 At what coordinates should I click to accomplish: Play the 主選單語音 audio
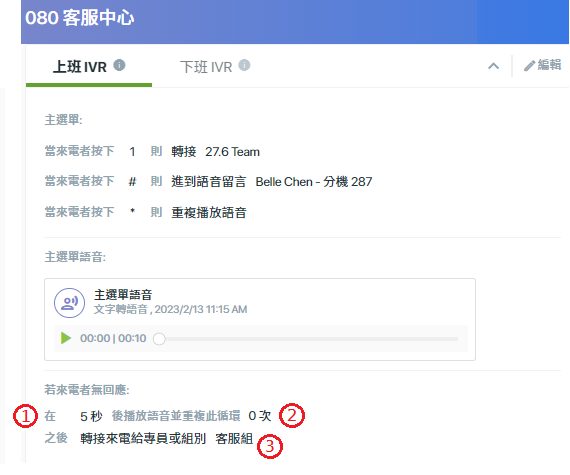pos(66,338)
